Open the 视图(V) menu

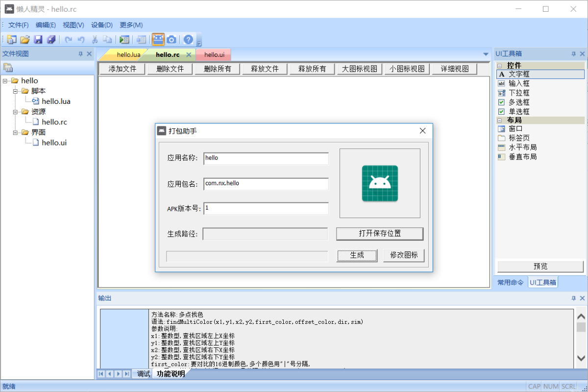[x=73, y=25]
